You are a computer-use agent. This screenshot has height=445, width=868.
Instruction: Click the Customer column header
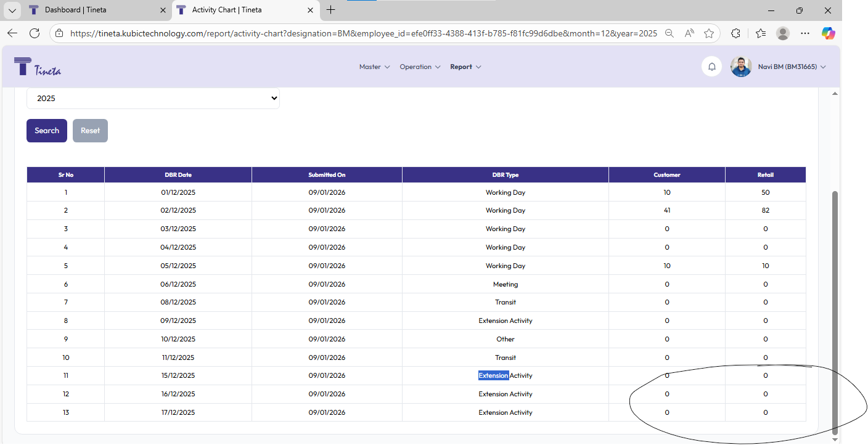667,175
